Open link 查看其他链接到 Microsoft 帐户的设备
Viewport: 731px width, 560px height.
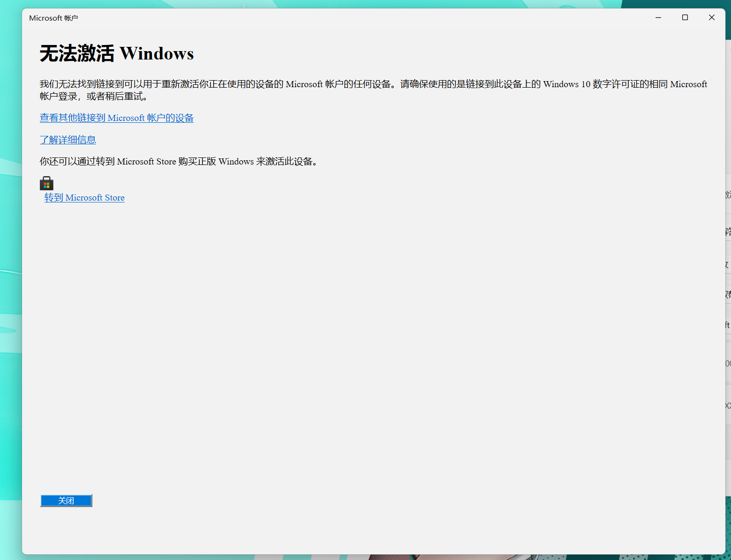(x=117, y=118)
